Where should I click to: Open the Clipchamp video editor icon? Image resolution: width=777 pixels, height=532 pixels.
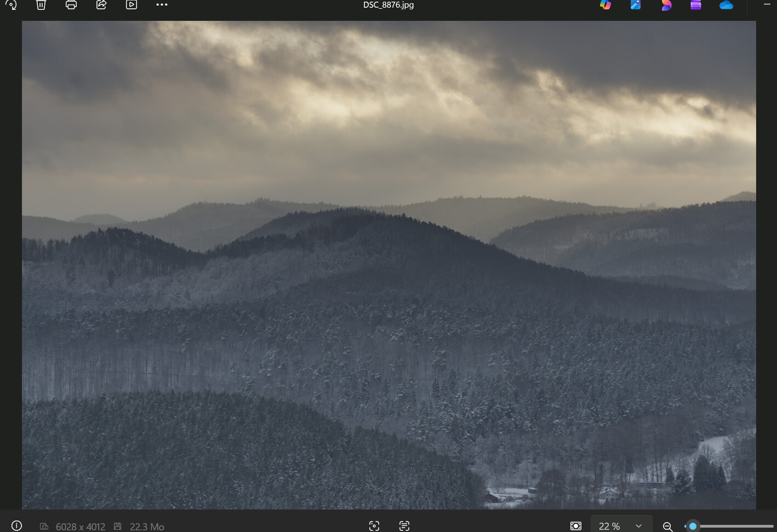(x=666, y=5)
